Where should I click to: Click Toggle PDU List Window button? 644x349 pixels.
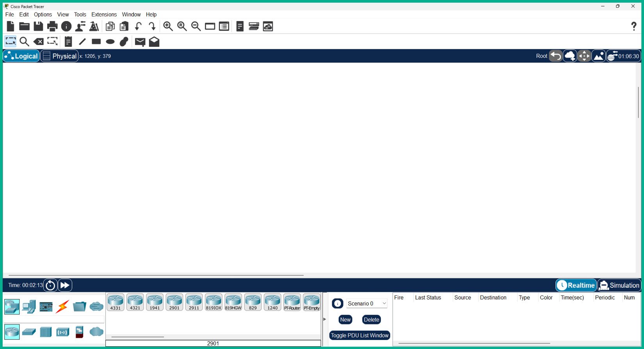click(359, 335)
